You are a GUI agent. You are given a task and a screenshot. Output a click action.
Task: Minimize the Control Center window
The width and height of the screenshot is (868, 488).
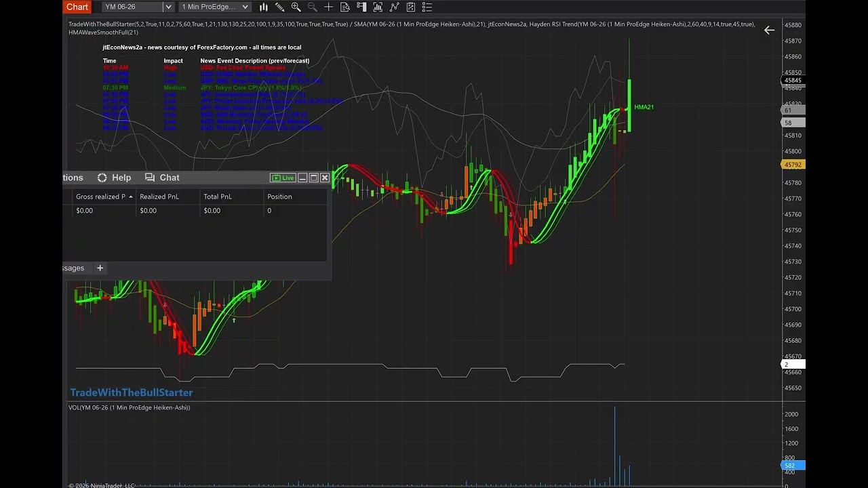coord(302,178)
